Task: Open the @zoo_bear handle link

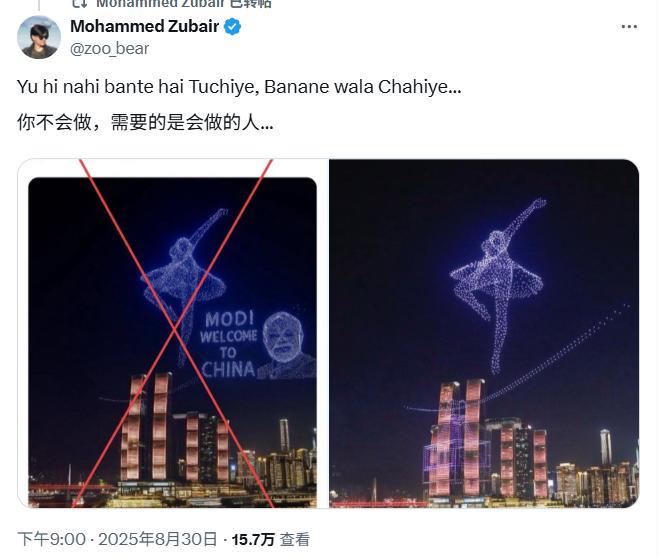Action: 110,49
